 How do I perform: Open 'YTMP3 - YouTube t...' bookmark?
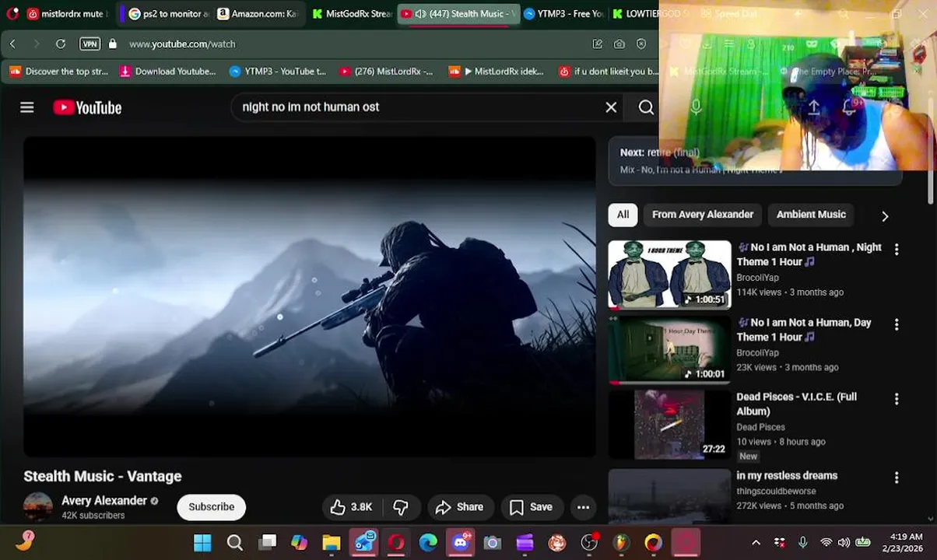278,72
